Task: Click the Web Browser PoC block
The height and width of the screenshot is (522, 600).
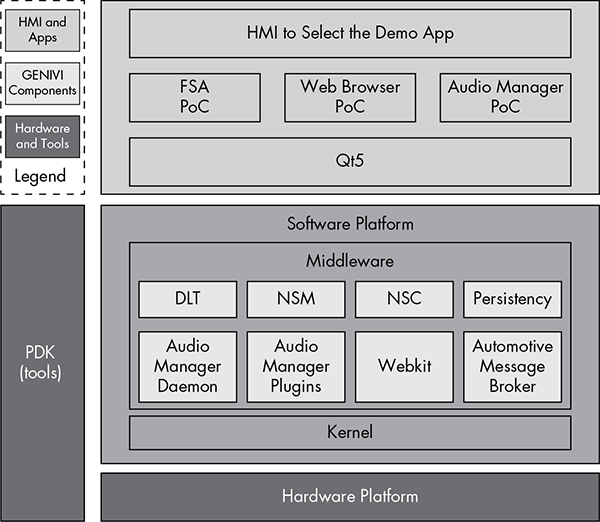Action: click(350, 98)
